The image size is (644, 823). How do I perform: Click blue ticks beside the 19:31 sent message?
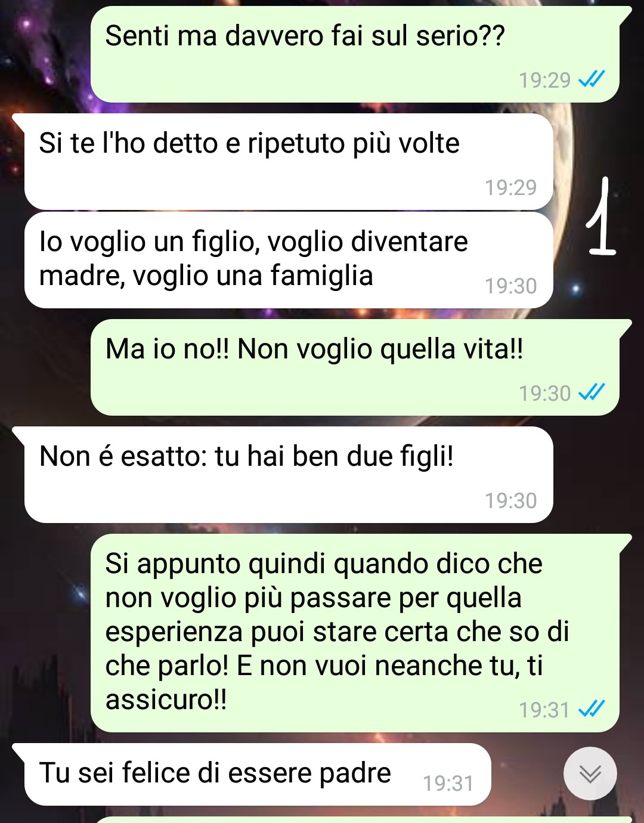click(592, 708)
